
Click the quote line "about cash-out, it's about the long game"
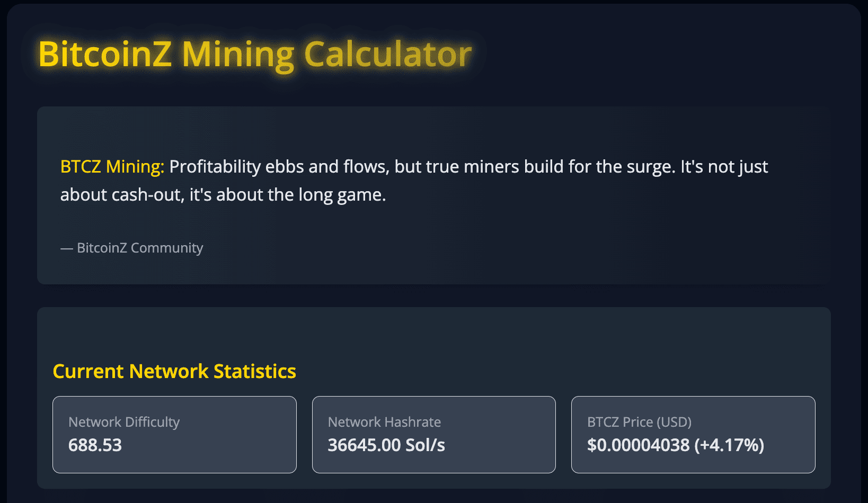click(223, 195)
